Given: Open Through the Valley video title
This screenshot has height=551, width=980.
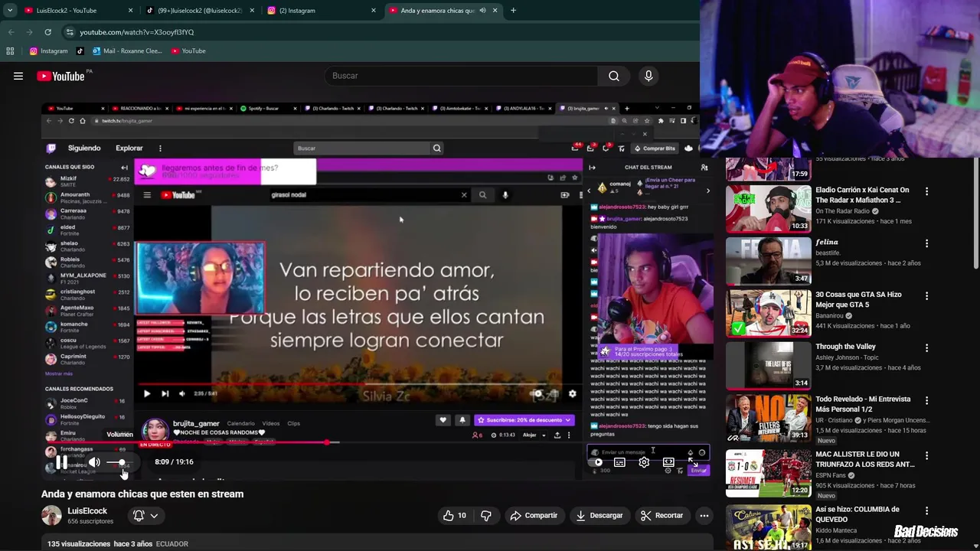Looking at the screenshot, I should 845,347.
